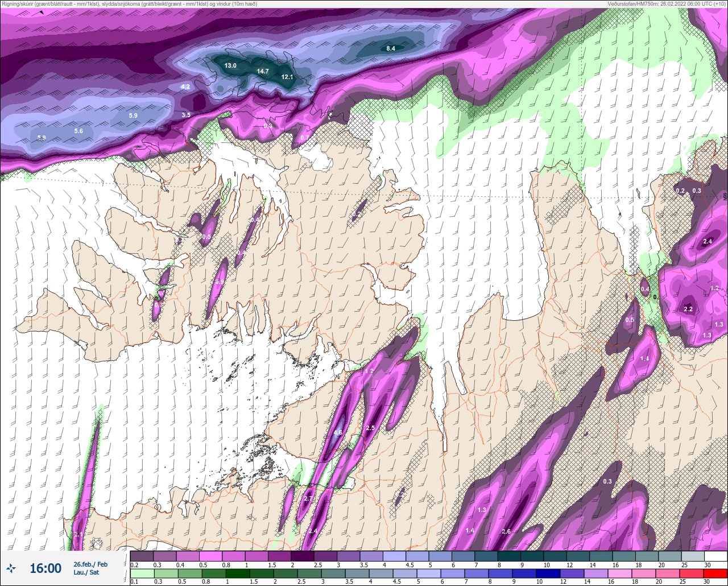Click the '0.4' label in the legend
Viewport: 728px width, 586px height.
pos(180,565)
